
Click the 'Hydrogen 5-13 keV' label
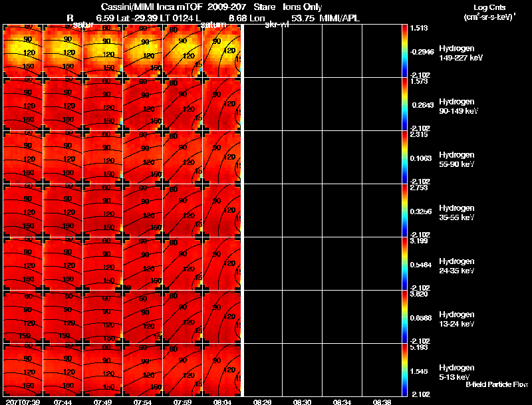point(457,372)
